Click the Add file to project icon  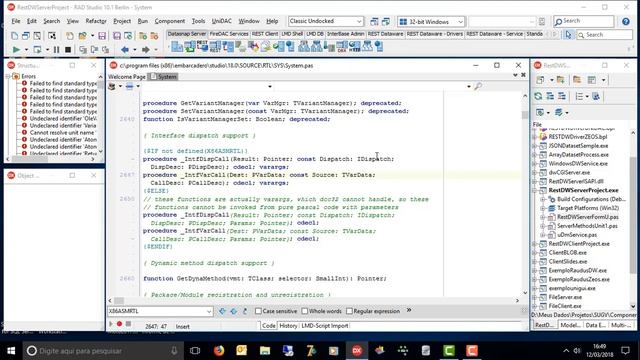(143, 36)
